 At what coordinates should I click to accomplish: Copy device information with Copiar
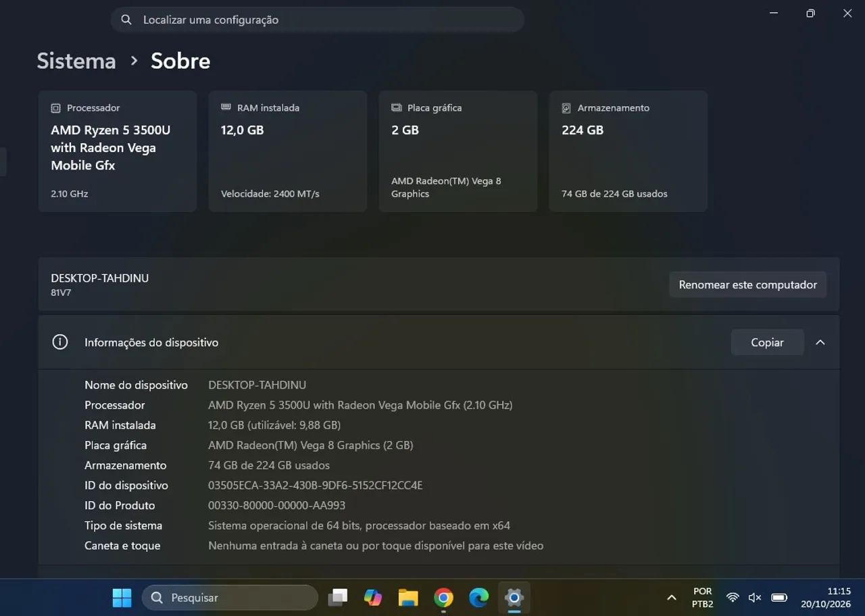[768, 342]
